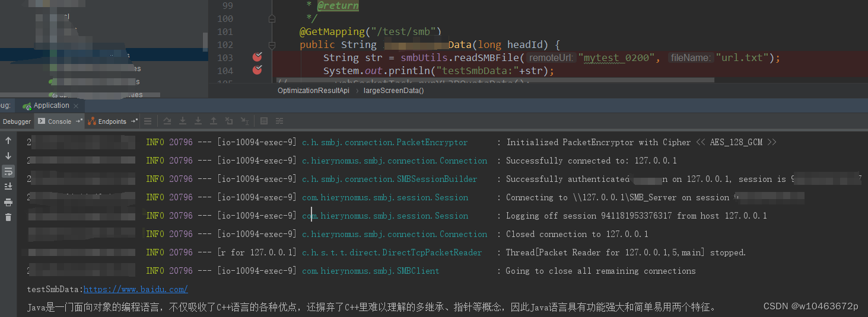
Task: Click the Print console output icon
Action: pos(8,202)
